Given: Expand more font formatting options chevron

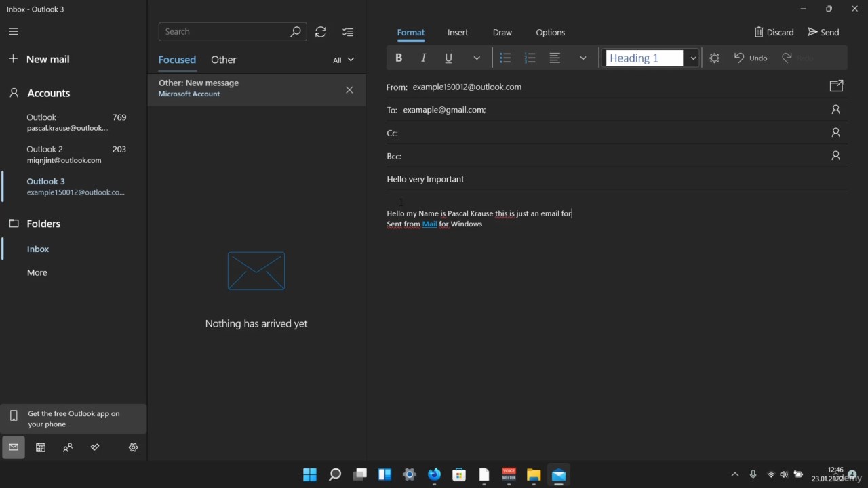Looking at the screenshot, I should [477, 58].
